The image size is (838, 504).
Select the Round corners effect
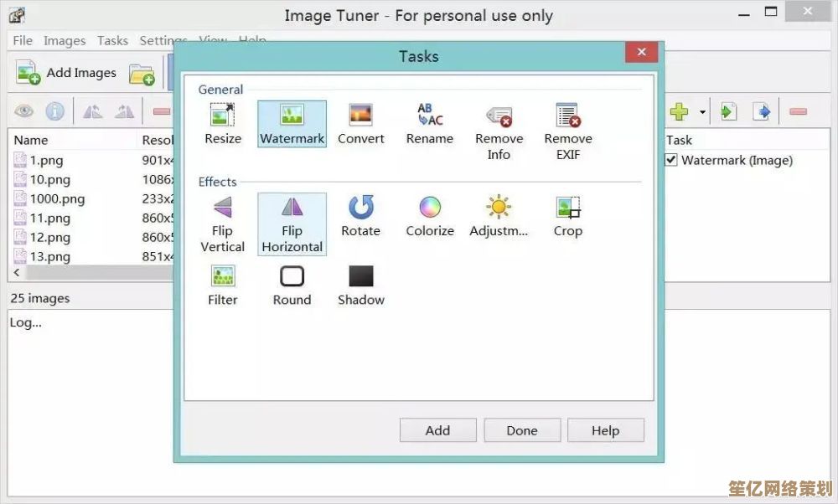point(292,285)
